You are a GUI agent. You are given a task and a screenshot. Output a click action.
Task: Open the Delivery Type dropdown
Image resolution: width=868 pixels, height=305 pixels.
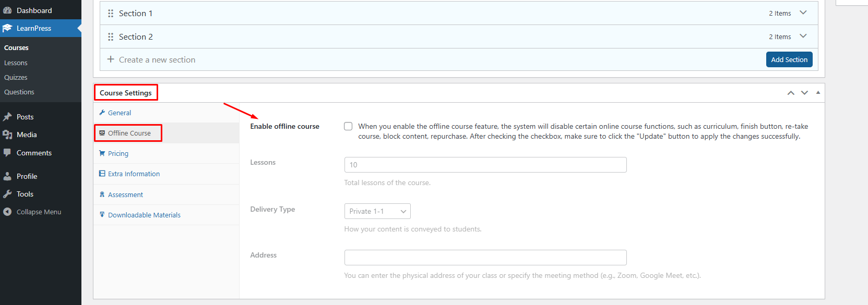tap(377, 211)
